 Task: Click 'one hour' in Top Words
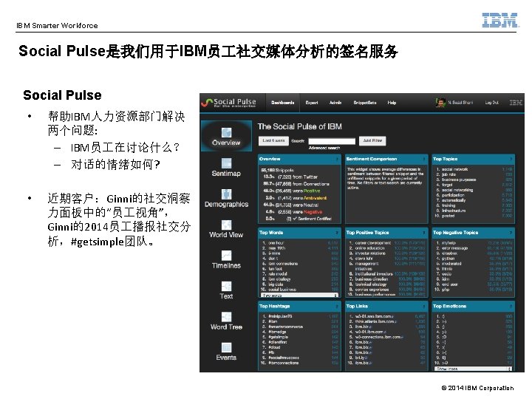pyautogui.click(x=276, y=243)
